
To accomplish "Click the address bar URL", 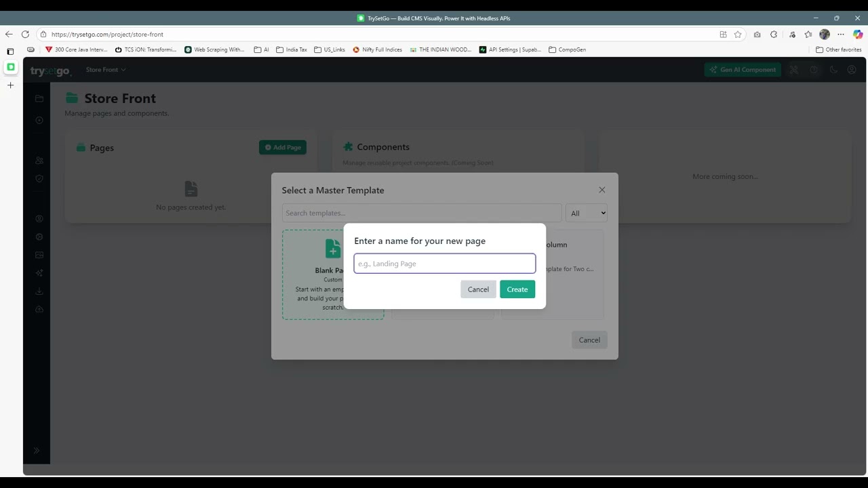I will (x=107, y=34).
